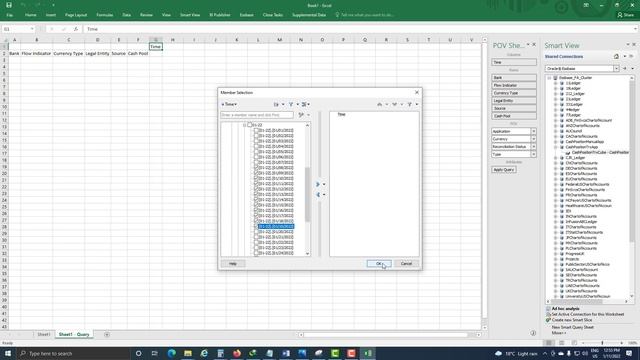This screenshot has height=360, width=640.
Task: Click the filter icon in the right selection pane
Action: (409, 104)
